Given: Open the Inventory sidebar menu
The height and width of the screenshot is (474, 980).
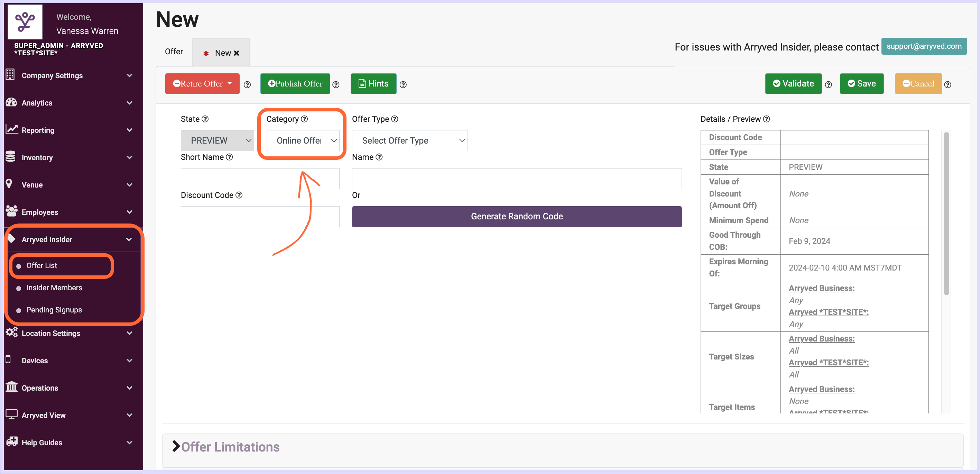Looking at the screenshot, I should tap(71, 157).
